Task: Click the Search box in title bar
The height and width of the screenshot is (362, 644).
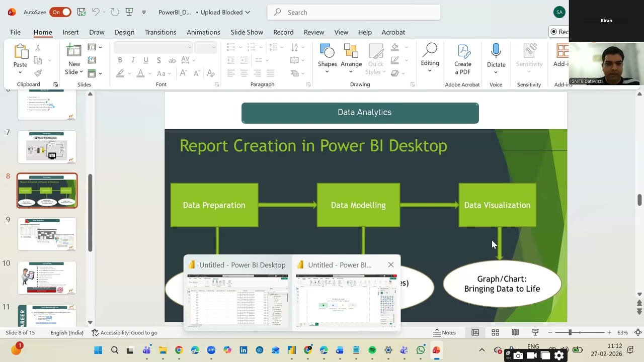Action: coord(354,12)
